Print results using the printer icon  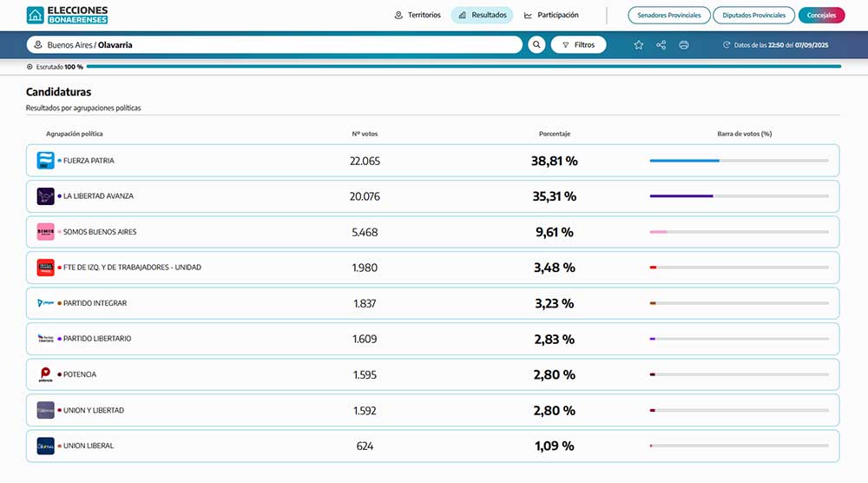tap(684, 44)
